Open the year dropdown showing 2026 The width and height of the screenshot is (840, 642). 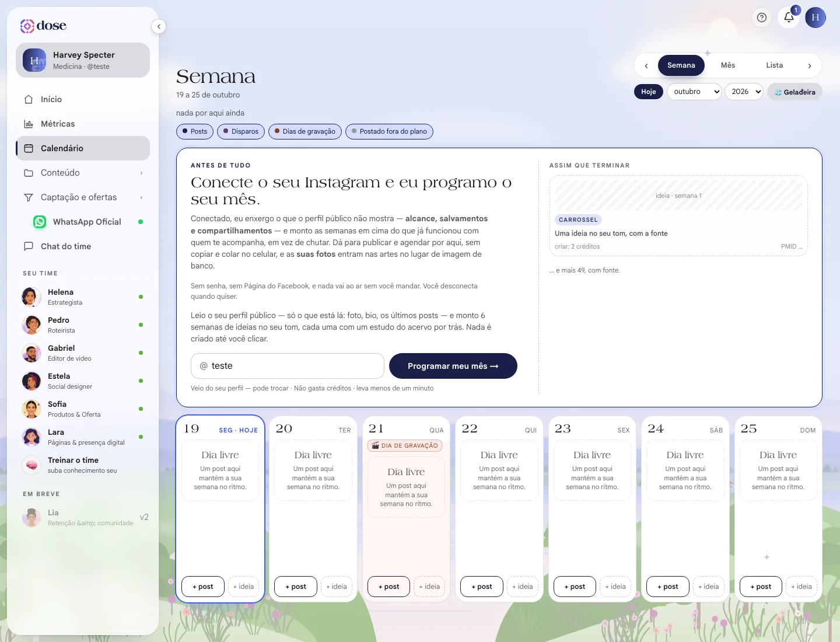(744, 92)
